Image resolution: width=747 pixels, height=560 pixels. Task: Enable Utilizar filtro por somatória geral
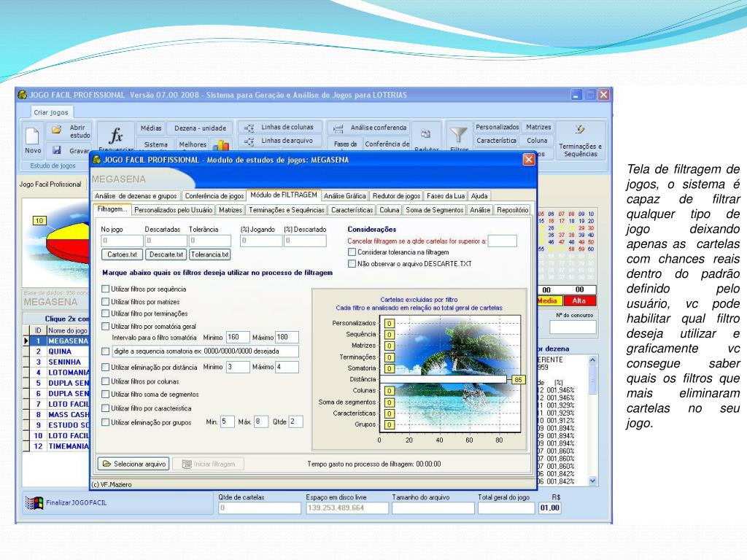click(x=105, y=326)
